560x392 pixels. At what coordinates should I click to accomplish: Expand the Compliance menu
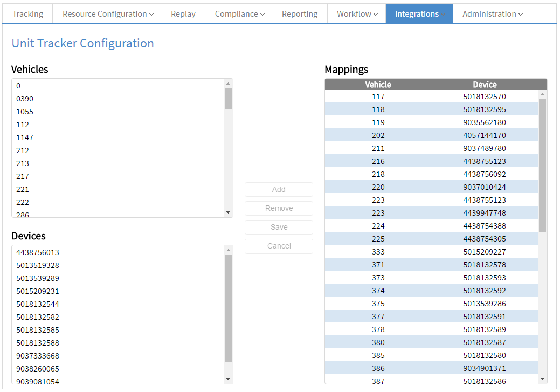point(239,14)
